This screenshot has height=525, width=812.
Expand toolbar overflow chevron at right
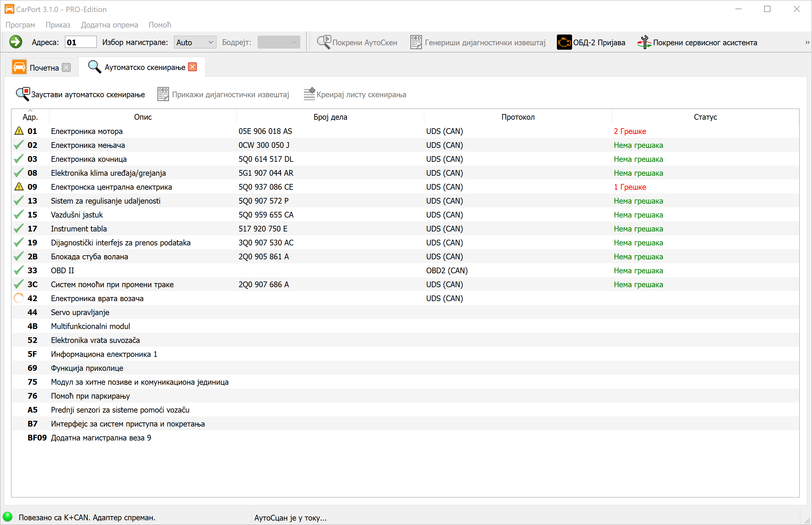(807, 42)
